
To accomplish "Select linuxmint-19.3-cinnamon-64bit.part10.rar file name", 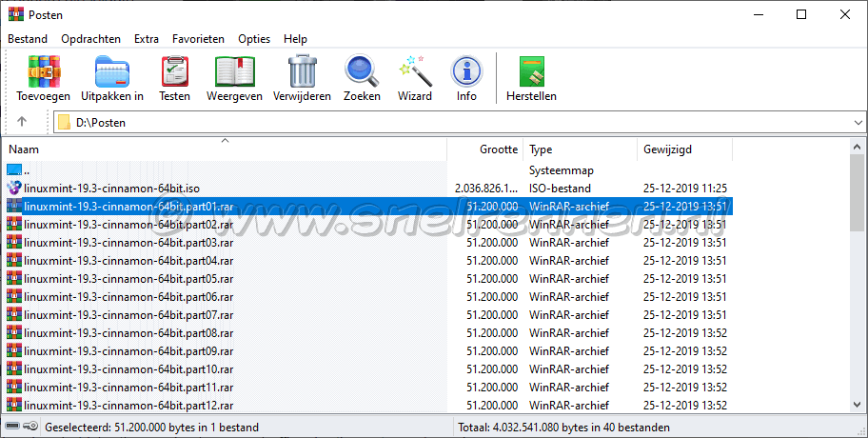I will click(x=128, y=369).
